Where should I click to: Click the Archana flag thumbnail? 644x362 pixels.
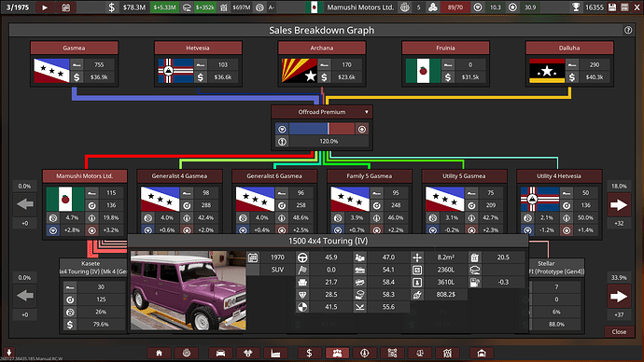point(299,71)
